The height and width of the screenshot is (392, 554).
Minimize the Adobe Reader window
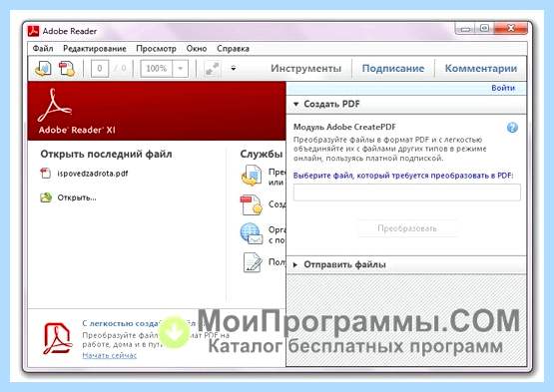pos(465,28)
